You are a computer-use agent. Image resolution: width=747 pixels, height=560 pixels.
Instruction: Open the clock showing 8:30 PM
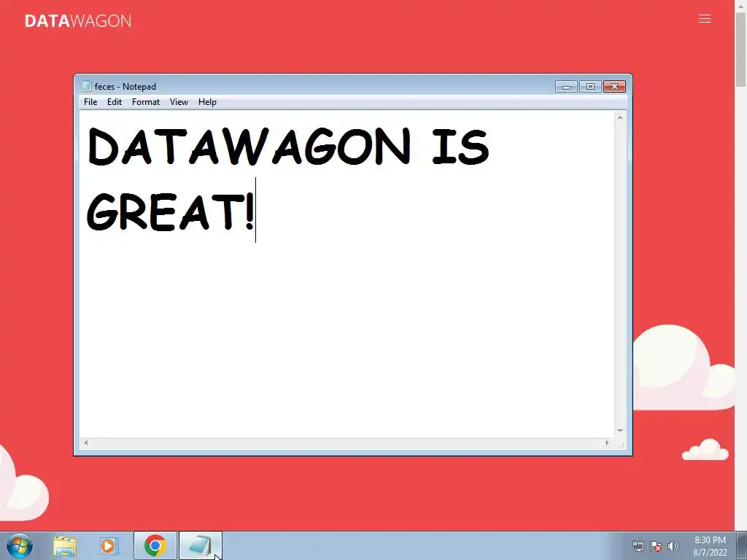pyautogui.click(x=710, y=546)
